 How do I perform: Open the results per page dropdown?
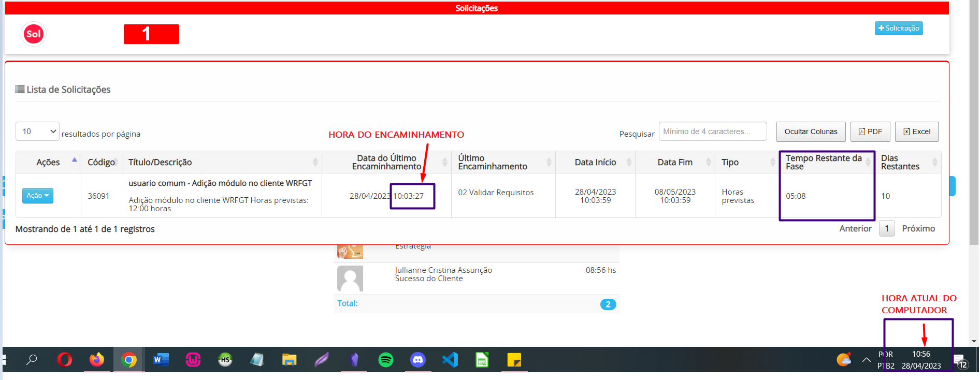[37, 131]
